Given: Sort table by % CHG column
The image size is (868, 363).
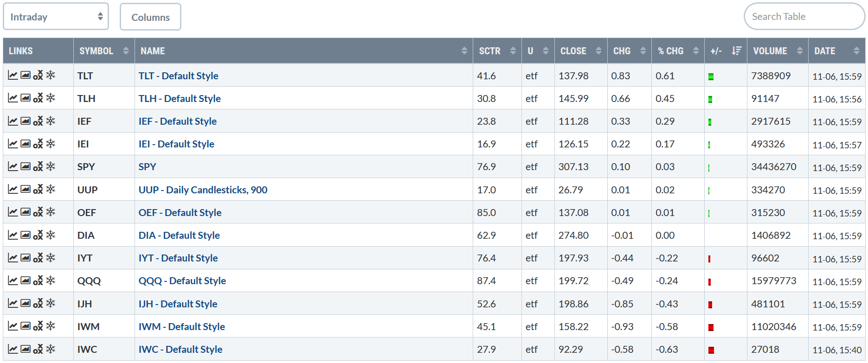Looking at the screenshot, I should pos(678,51).
